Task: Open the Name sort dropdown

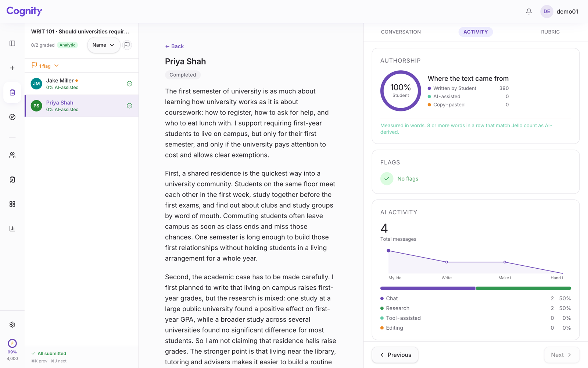Action: [x=103, y=45]
